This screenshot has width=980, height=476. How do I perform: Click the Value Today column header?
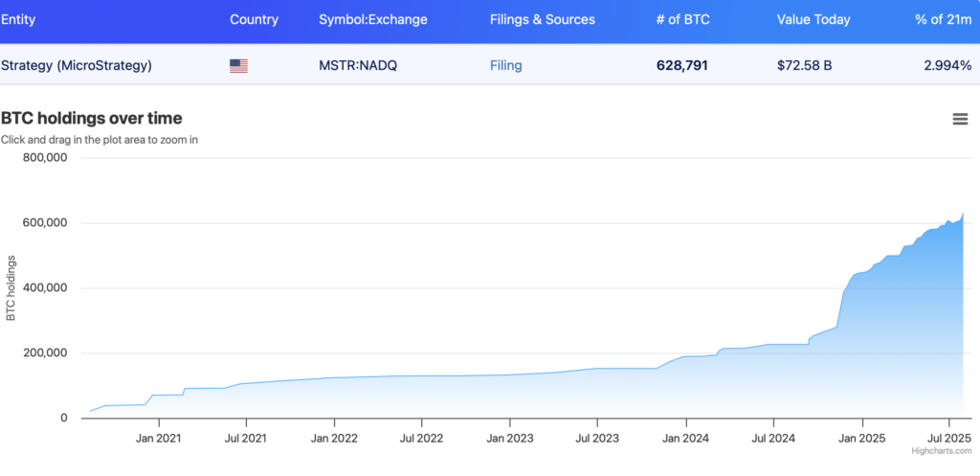[x=813, y=19]
